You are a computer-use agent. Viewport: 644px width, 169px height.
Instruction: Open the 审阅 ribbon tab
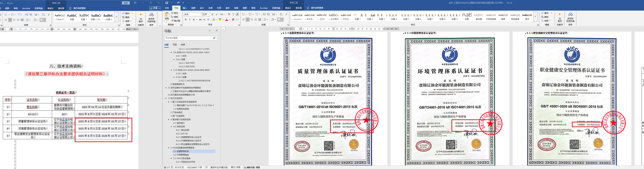[236, 8]
